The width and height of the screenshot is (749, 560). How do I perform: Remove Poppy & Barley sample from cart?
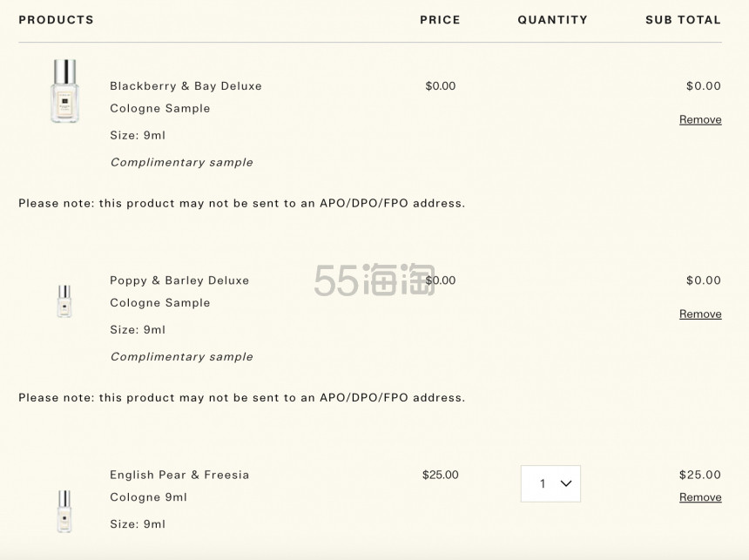pyautogui.click(x=700, y=314)
